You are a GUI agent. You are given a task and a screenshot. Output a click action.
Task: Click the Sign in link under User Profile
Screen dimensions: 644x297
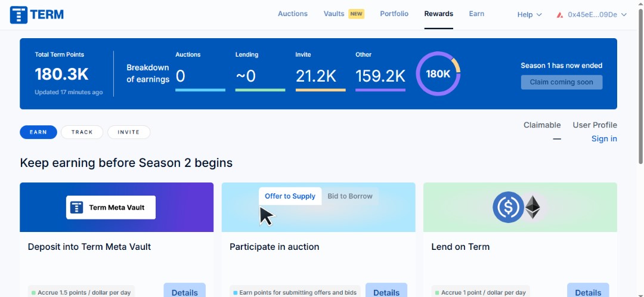603,138
